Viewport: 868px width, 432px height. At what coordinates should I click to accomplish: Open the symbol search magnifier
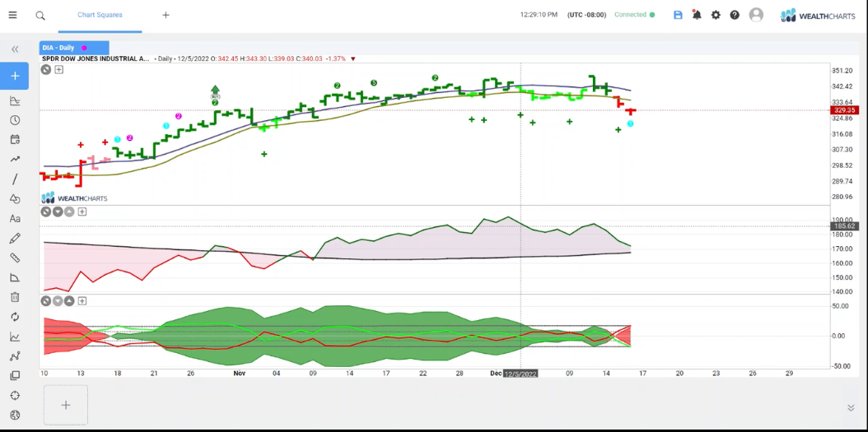tap(40, 16)
